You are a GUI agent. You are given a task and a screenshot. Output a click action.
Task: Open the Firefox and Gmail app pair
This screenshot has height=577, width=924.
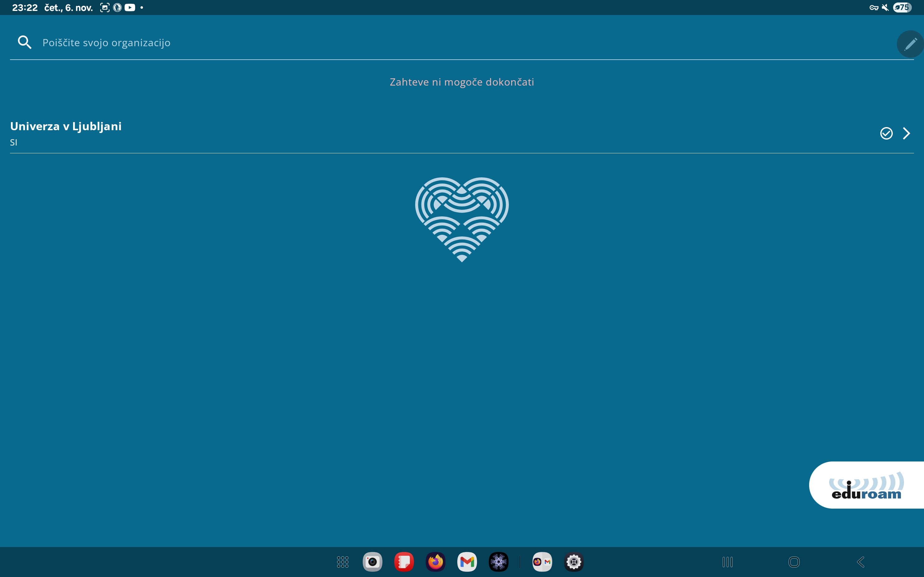point(542,562)
